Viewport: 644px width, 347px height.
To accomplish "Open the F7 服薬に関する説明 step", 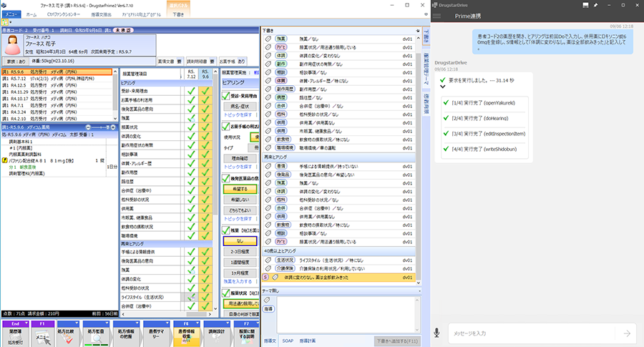I will point(246,334).
